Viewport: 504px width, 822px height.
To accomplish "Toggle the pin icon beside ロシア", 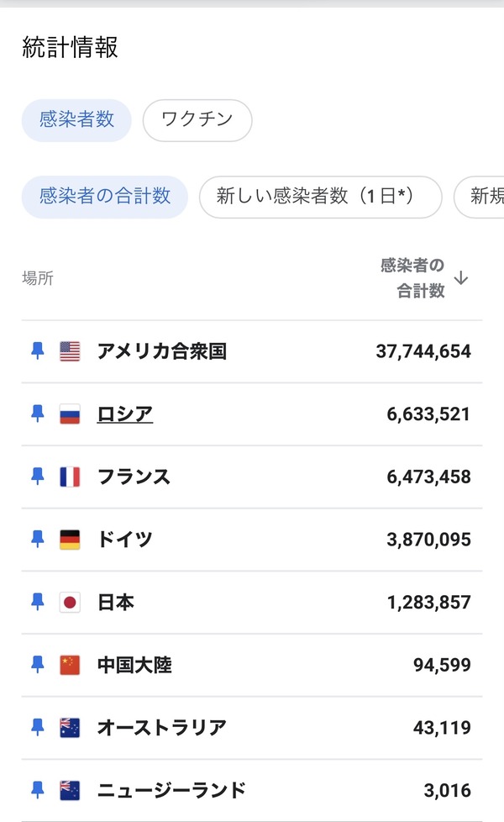I will [x=37, y=414].
